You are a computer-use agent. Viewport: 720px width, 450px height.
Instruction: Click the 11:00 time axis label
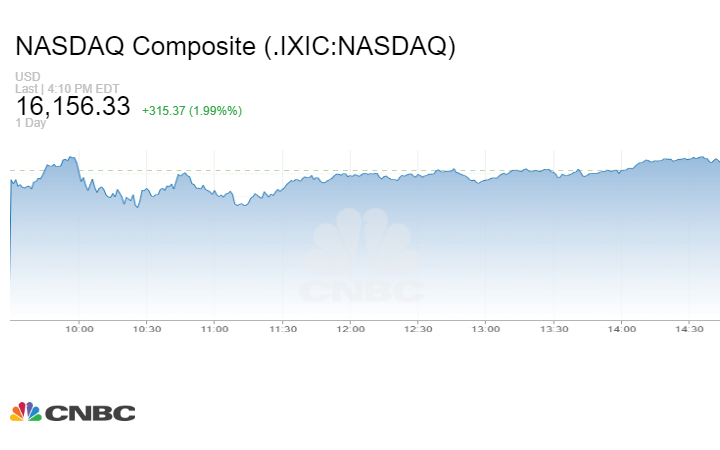pos(215,329)
